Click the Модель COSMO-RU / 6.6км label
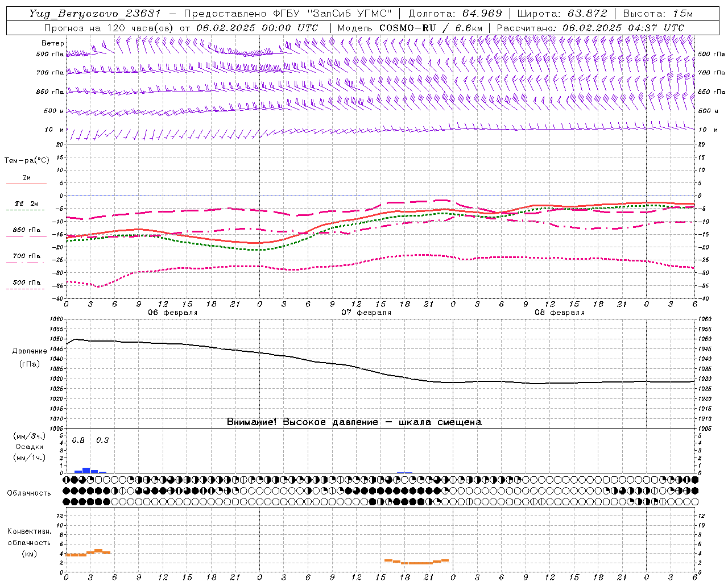 [409, 28]
